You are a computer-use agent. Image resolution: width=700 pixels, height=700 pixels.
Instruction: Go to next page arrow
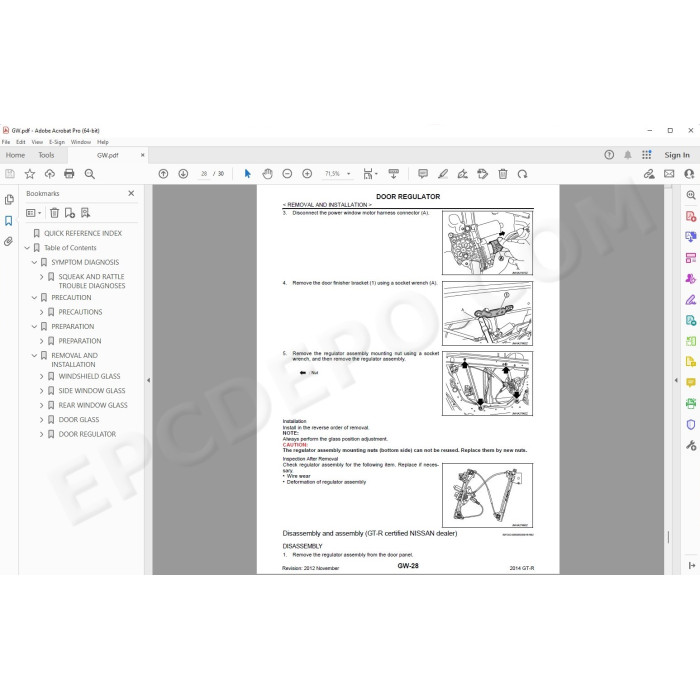tap(183, 174)
